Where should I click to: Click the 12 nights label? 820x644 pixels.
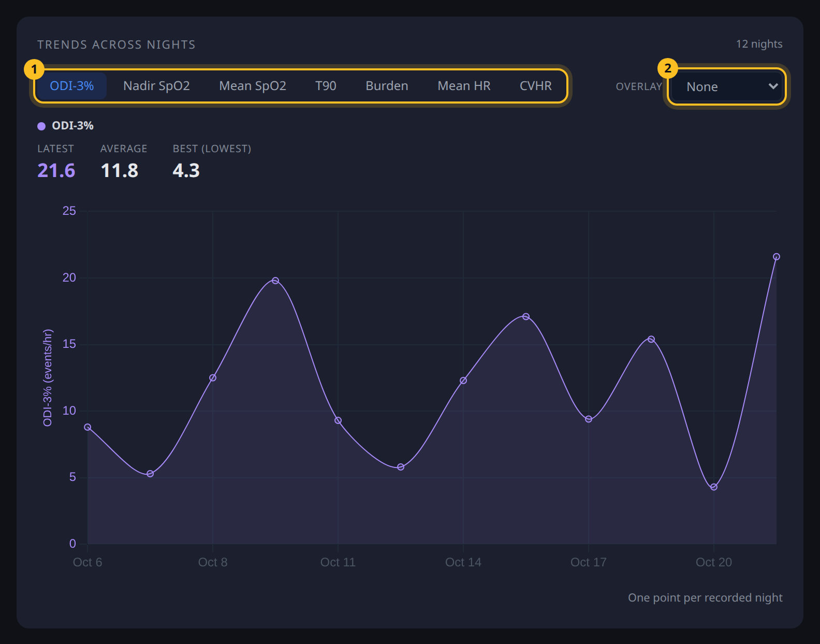coord(759,44)
